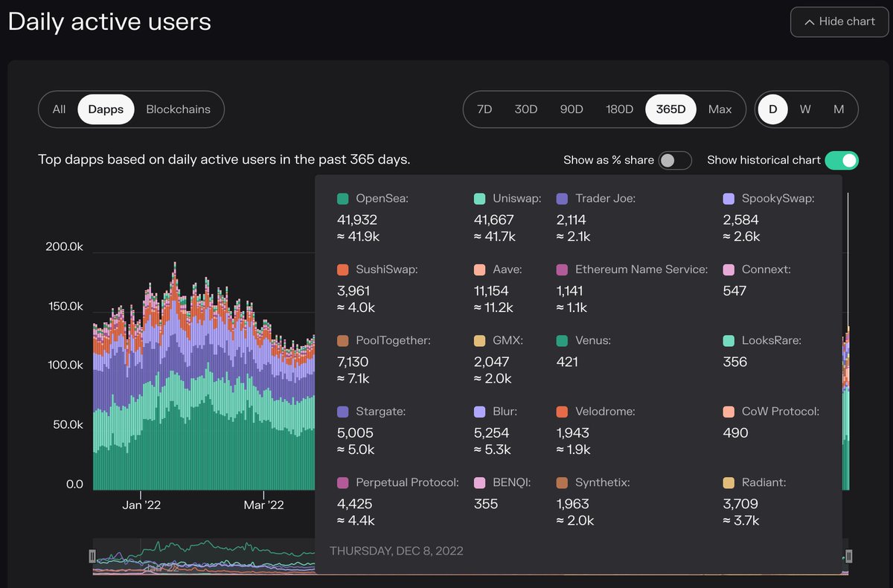Screen dimensions: 893x588
Task: Click the Aave value 11,154
Action: 491,291
